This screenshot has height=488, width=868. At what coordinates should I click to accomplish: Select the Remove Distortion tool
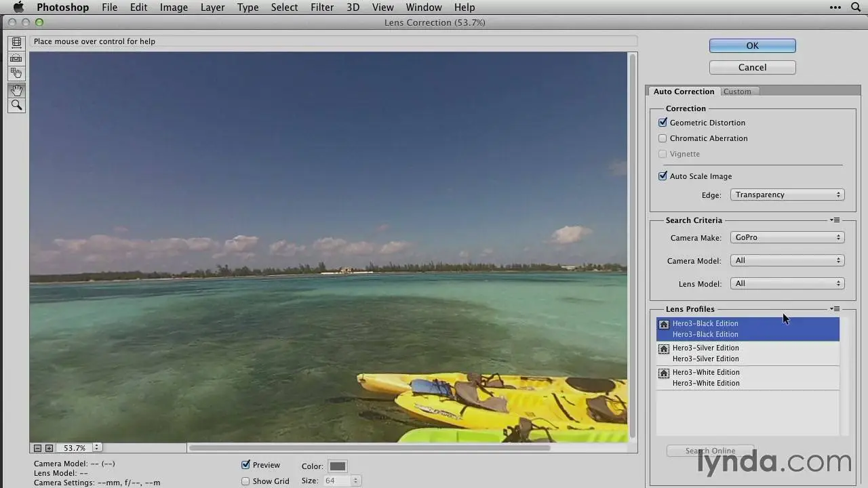pyautogui.click(x=16, y=43)
